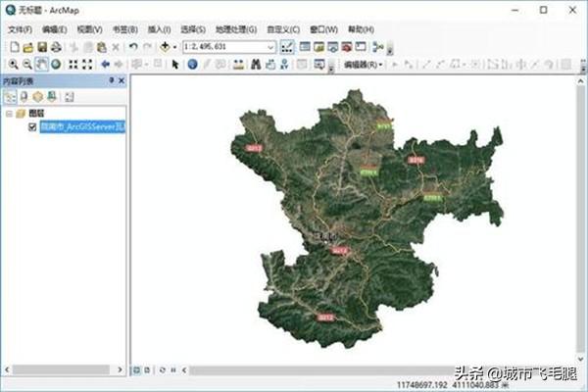588x392 pixels.
Task: Switch to Layout View button
Action: tap(147, 370)
